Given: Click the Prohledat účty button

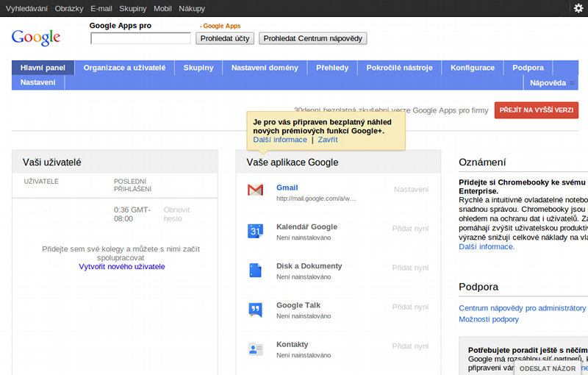Looking at the screenshot, I should click(x=225, y=39).
